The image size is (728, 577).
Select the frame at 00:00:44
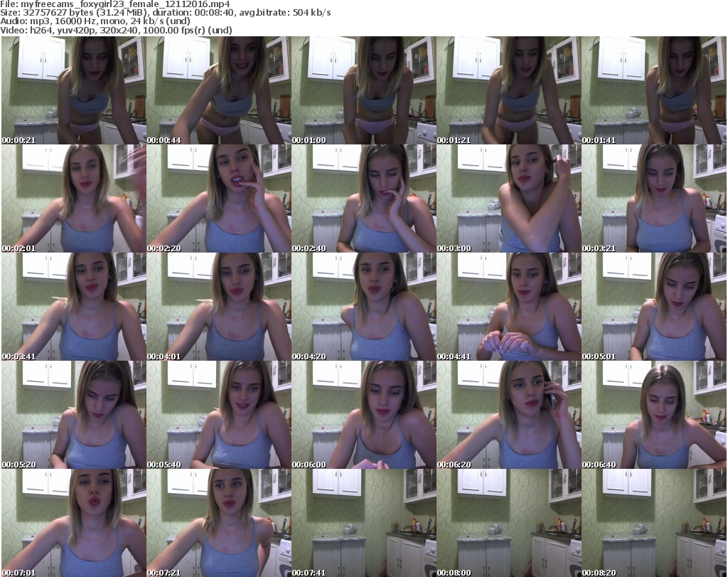click(218, 90)
